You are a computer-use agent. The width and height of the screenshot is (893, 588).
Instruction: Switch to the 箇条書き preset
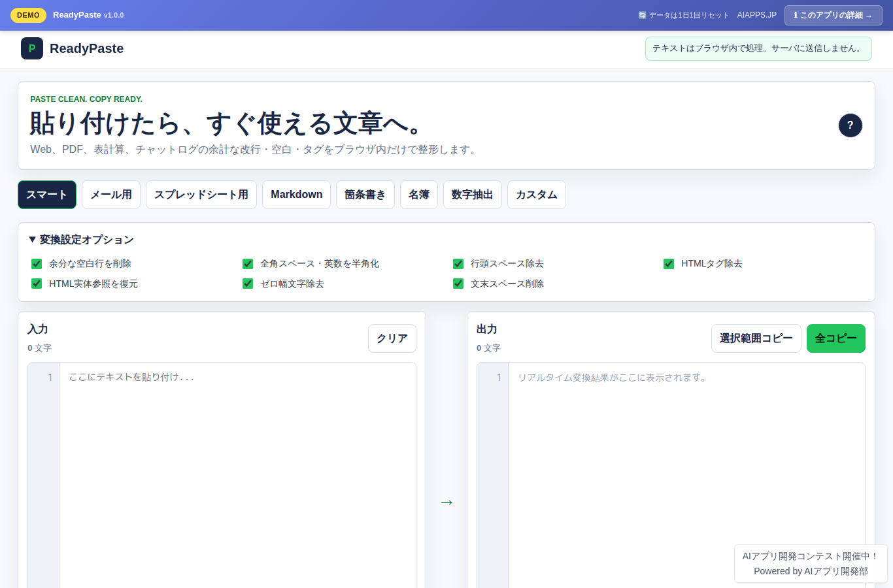[365, 195]
